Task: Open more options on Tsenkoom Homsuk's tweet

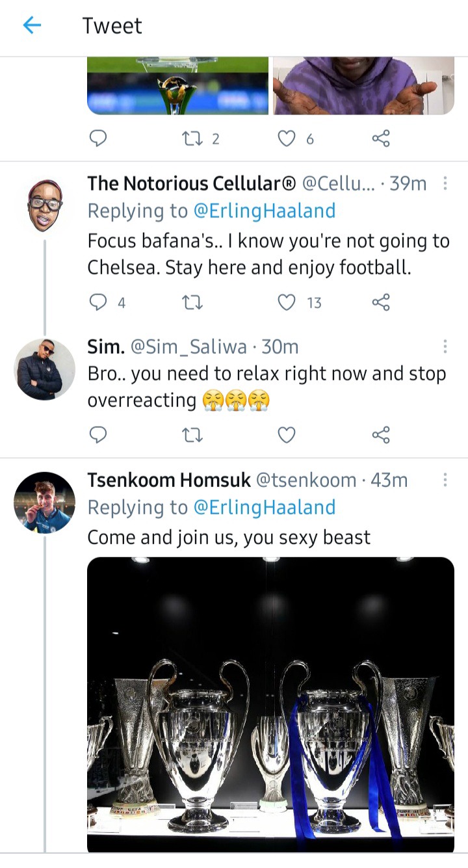Action: pyautogui.click(x=445, y=480)
